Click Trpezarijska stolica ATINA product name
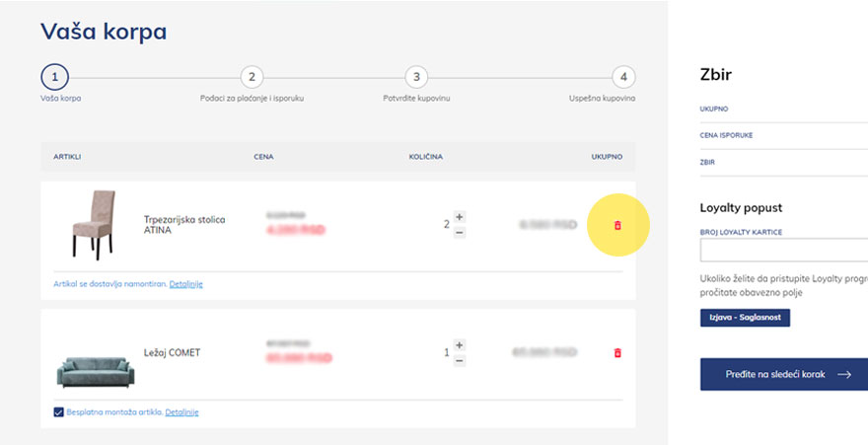 pyautogui.click(x=184, y=225)
